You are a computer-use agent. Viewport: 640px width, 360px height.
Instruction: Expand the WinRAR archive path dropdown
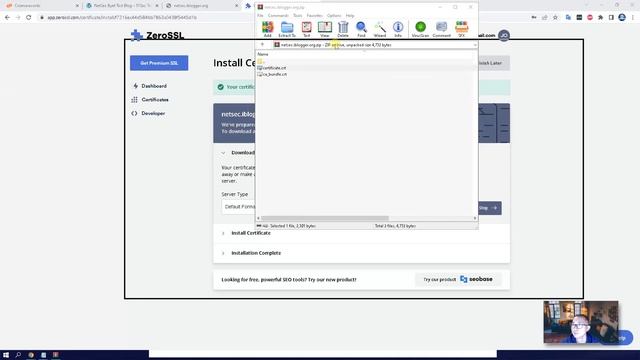[x=475, y=45]
